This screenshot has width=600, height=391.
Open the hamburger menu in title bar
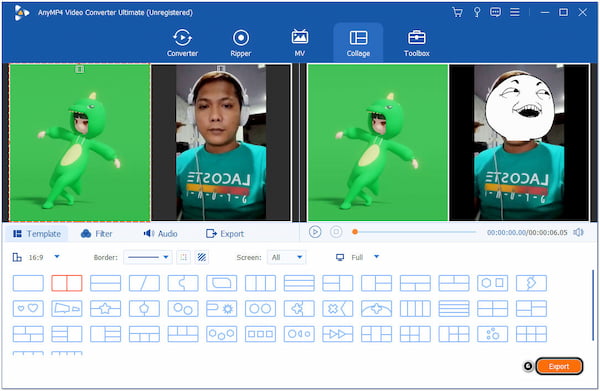[x=515, y=12]
